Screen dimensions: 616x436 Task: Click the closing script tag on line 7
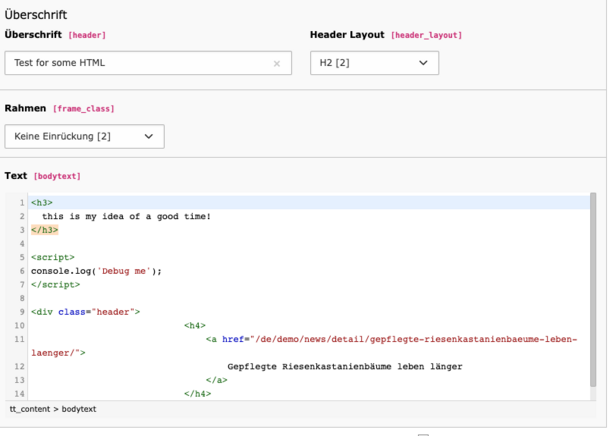55,285
